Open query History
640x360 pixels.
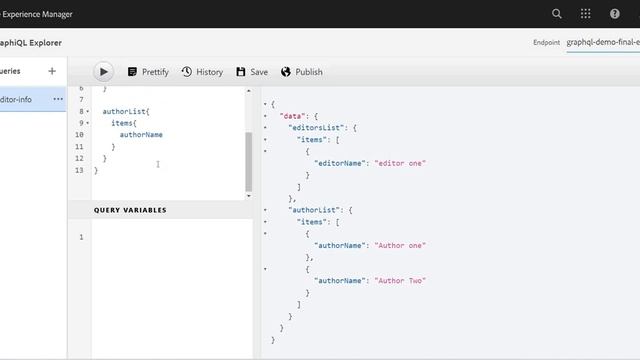click(202, 72)
